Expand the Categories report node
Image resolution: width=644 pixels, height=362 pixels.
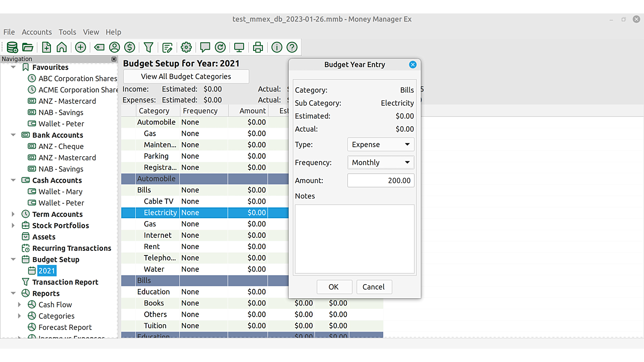point(19,316)
